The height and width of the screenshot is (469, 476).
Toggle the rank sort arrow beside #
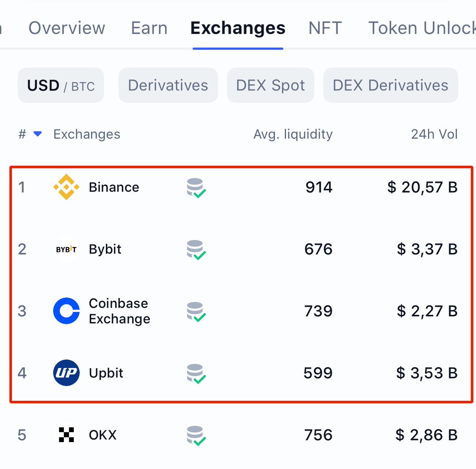coord(38,134)
